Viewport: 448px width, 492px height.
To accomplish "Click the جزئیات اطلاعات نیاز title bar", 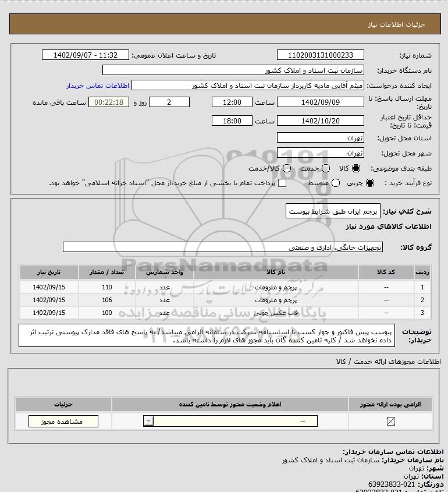I will tap(225, 24).
